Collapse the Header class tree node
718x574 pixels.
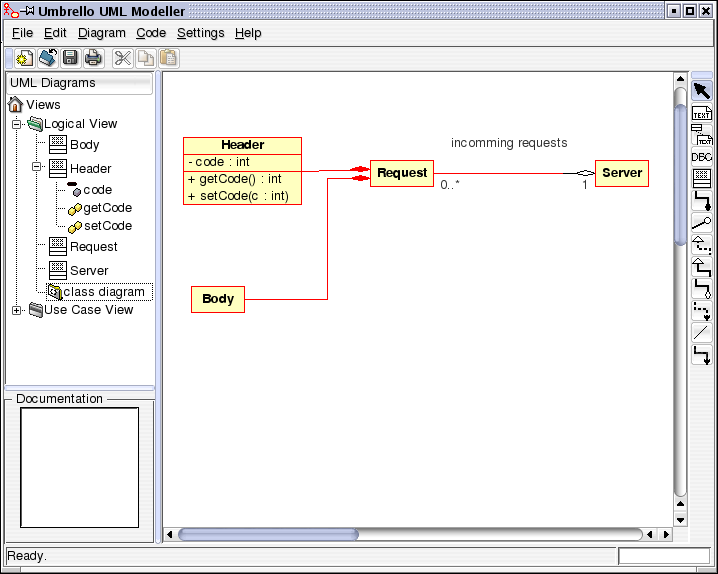tap(37, 167)
